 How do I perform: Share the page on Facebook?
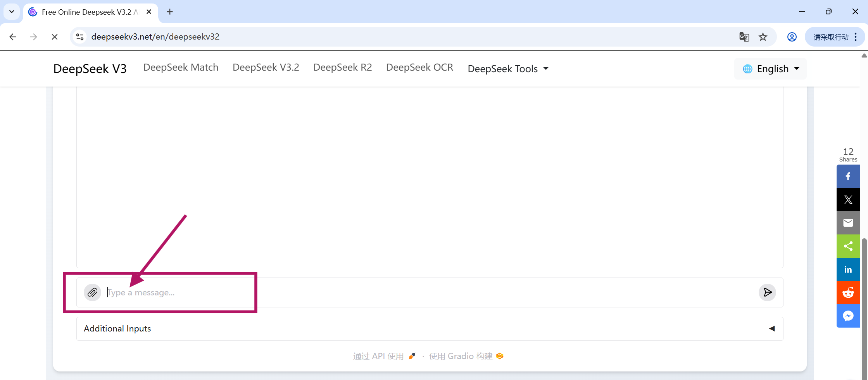click(x=848, y=176)
